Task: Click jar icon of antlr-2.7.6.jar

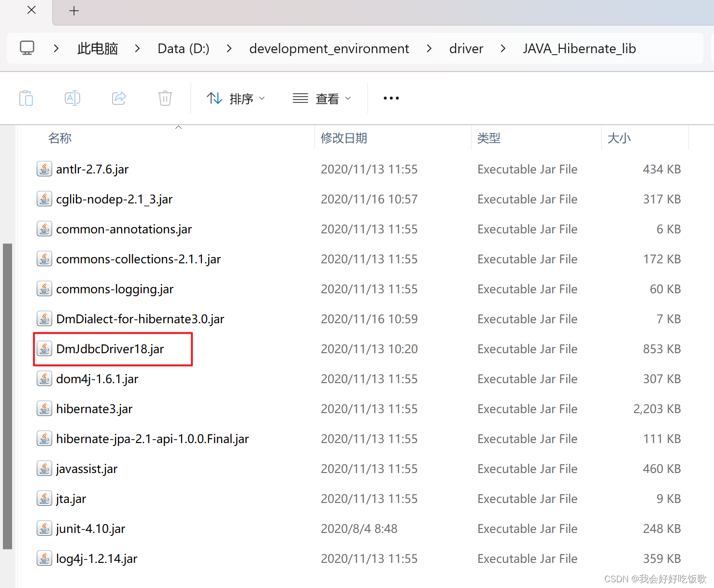Action: pos(44,169)
